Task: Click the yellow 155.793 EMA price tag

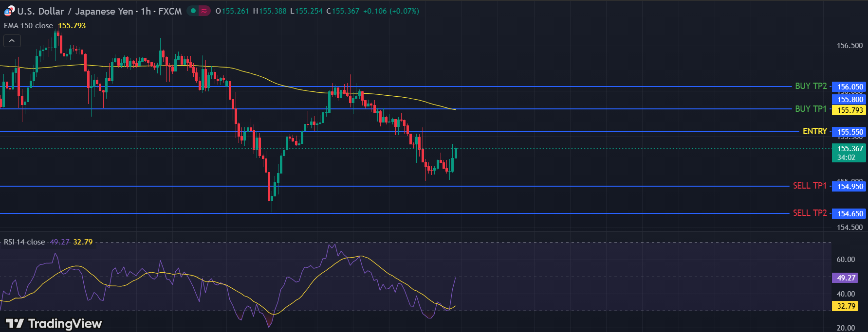Action: tap(850, 110)
